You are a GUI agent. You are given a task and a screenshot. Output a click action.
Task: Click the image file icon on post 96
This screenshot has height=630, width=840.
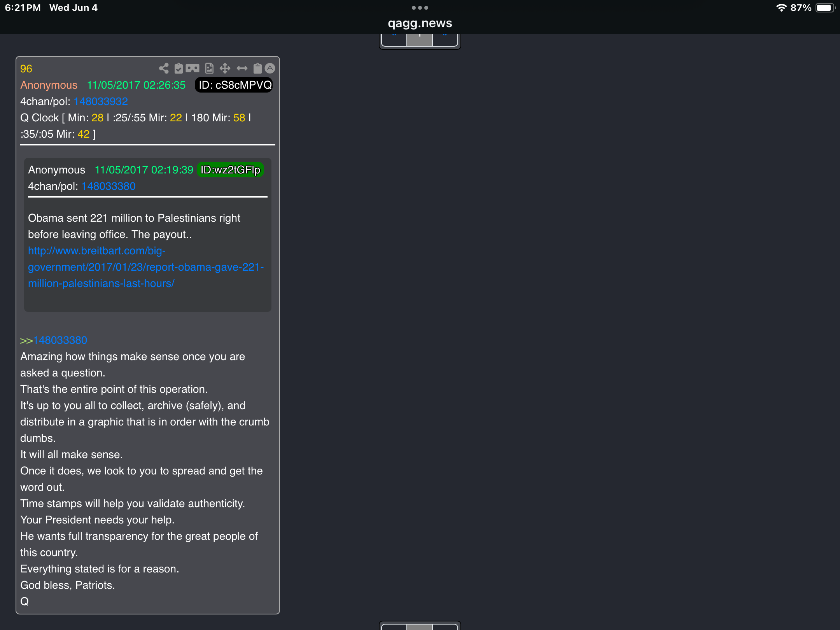(209, 68)
